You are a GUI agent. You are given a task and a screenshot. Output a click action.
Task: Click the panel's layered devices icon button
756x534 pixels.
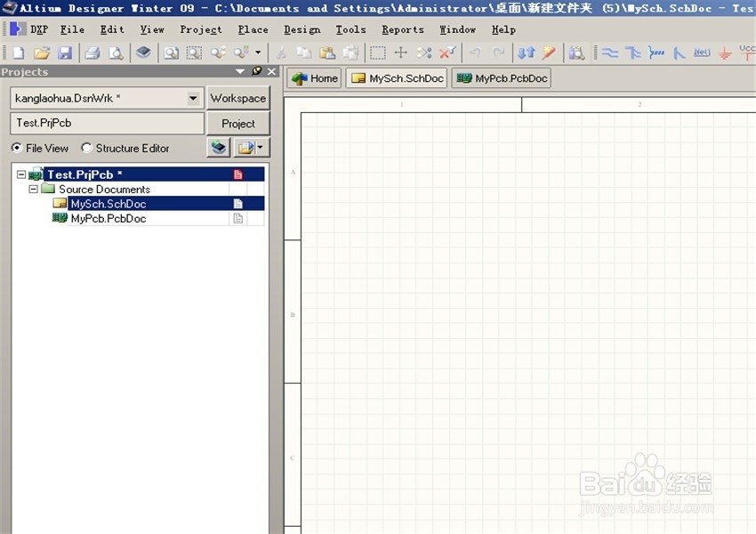coord(219,147)
